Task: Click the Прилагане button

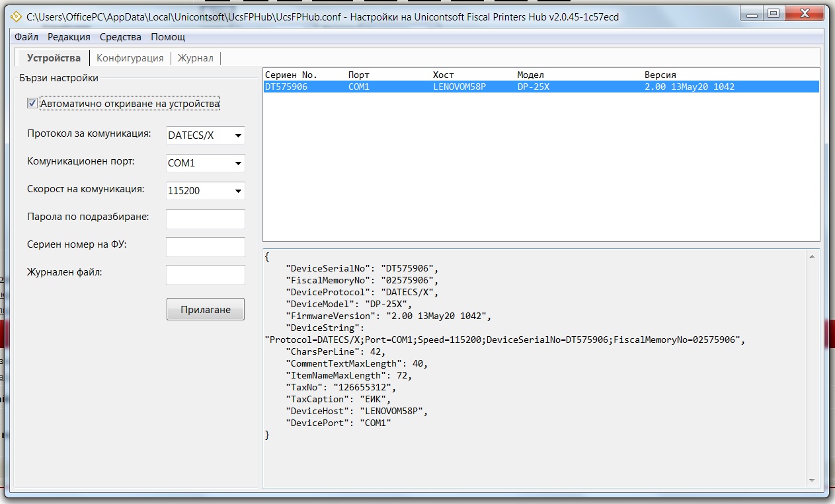Action: (x=206, y=310)
